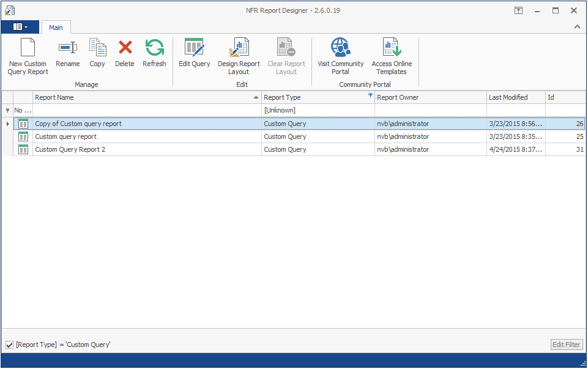Click the ribbon display options icon in the title bar
Screen dimensions: 588x369
pyautogui.click(x=518, y=10)
